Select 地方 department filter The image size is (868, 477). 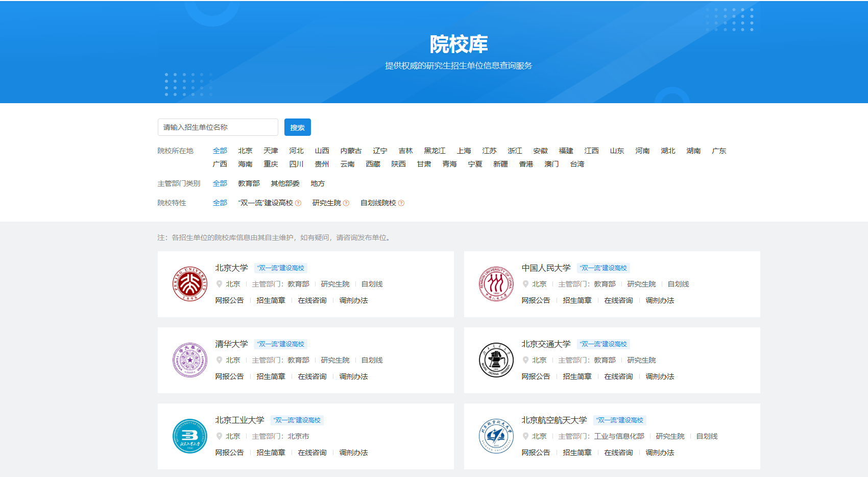pos(318,183)
